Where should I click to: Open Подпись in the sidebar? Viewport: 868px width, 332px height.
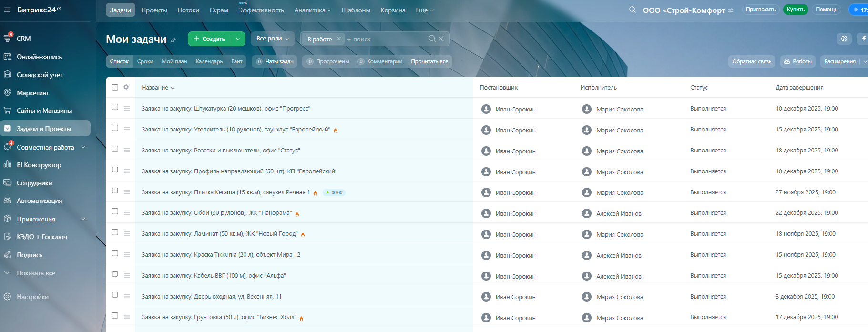(x=30, y=255)
